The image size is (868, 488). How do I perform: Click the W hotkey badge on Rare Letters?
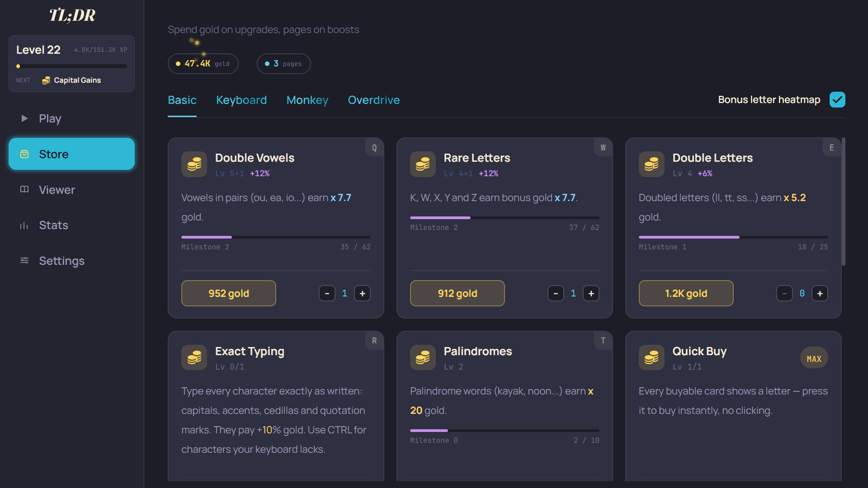[603, 148]
